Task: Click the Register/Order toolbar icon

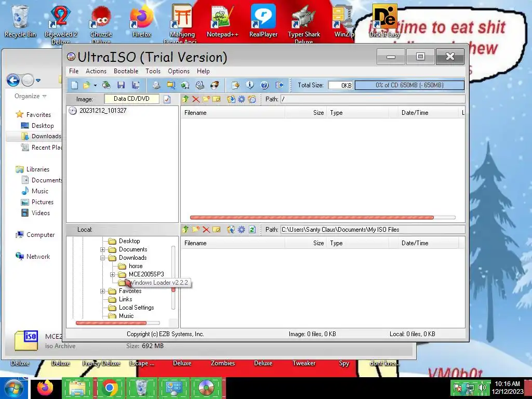Action: click(x=235, y=85)
